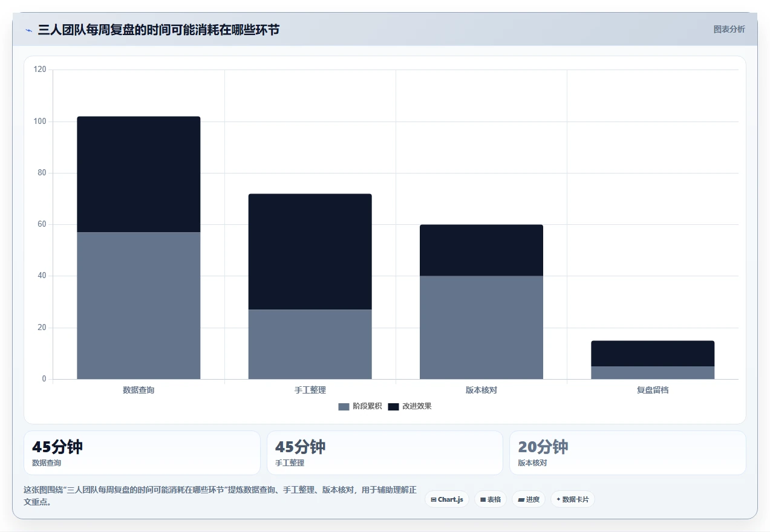Image resolution: width=770 pixels, height=532 pixels.
Task: Toggle the 阶段累积 legend item
Action: tap(360, 406)
